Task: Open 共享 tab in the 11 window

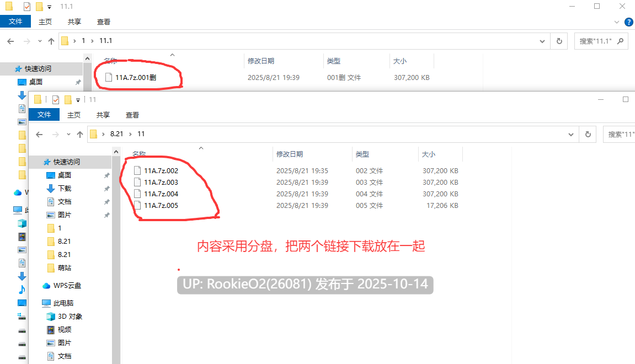Action: pos(103,115)
